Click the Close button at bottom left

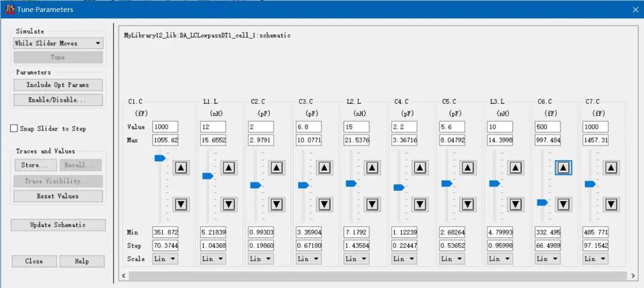[x=33, y=261]
